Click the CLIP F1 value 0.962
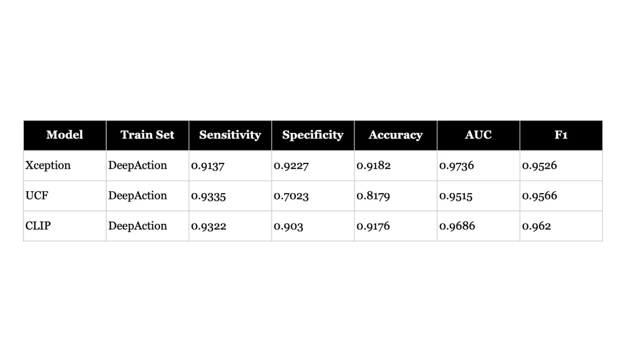The height and width of the screenshot is (364, 628). (x=536, y=226)
